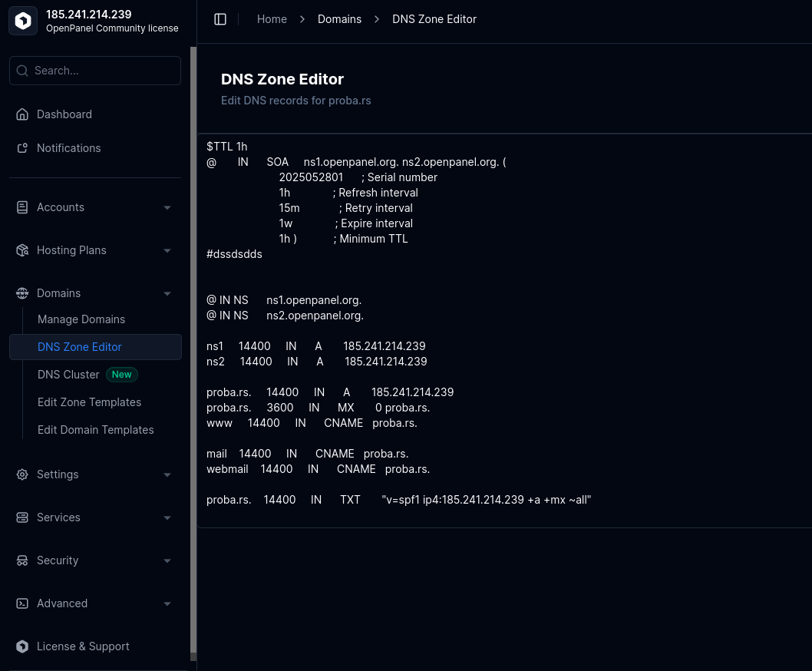Image resolution: width=812 pixels, height=671 pixels.
Task: Click the Dashboard home icon
Action: click(22, 114)
